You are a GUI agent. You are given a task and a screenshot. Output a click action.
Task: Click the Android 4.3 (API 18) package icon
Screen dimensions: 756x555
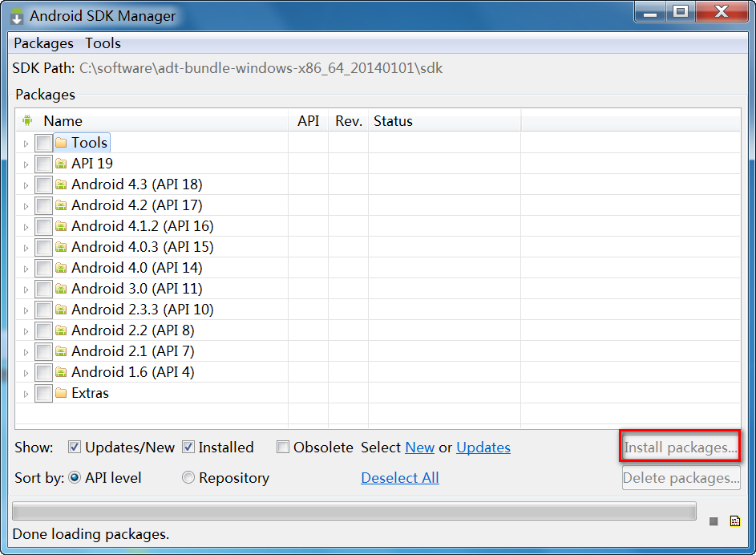coord(61,184)
